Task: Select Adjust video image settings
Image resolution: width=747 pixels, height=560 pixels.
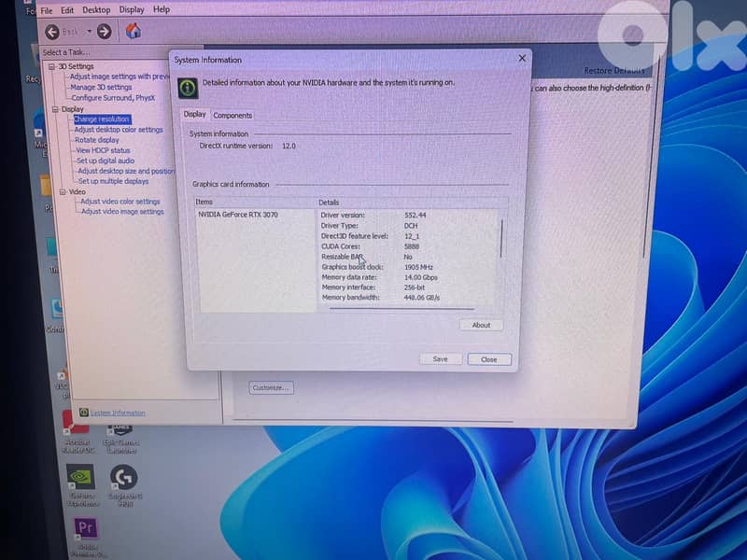Action: [122, 212]
